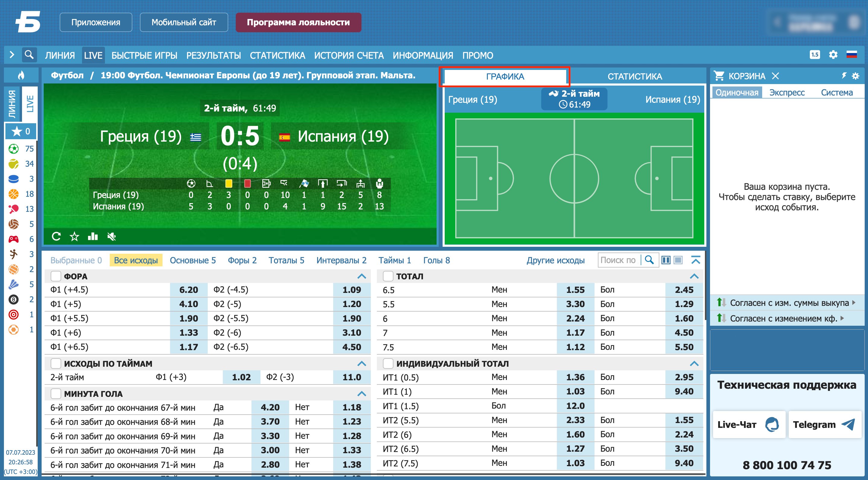Viewport: 868px width, 480px height.
Task: Click the refresh icon below the scoreboard
Action: tap(56, 237)
